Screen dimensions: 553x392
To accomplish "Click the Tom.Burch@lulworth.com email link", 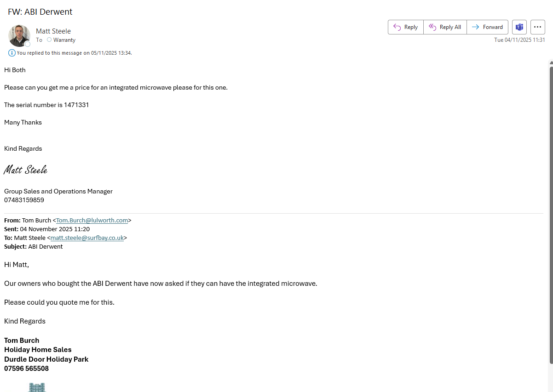I will [92, 221].
